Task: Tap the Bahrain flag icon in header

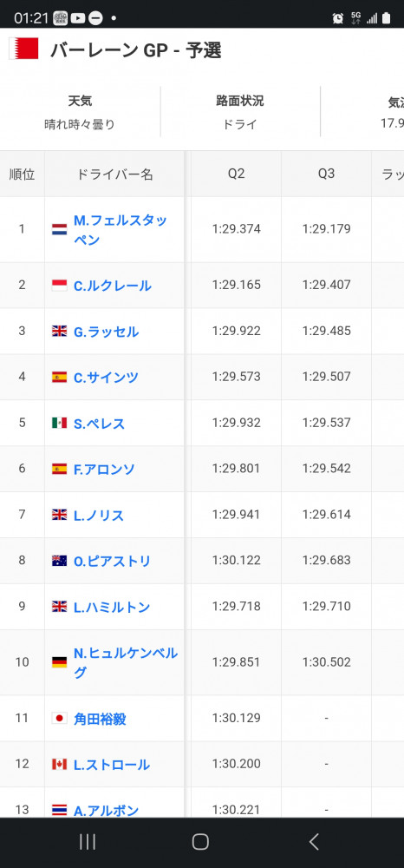Action: click(23, 49)
